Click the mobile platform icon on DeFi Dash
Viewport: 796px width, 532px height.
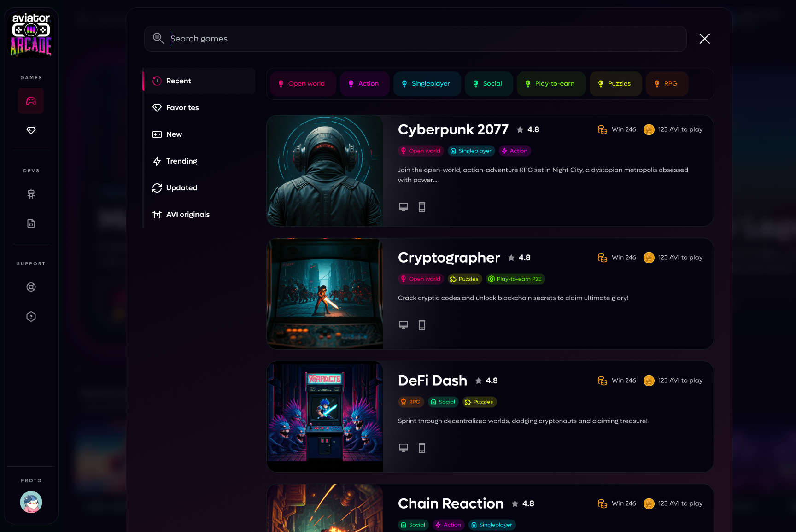point(422,448)
